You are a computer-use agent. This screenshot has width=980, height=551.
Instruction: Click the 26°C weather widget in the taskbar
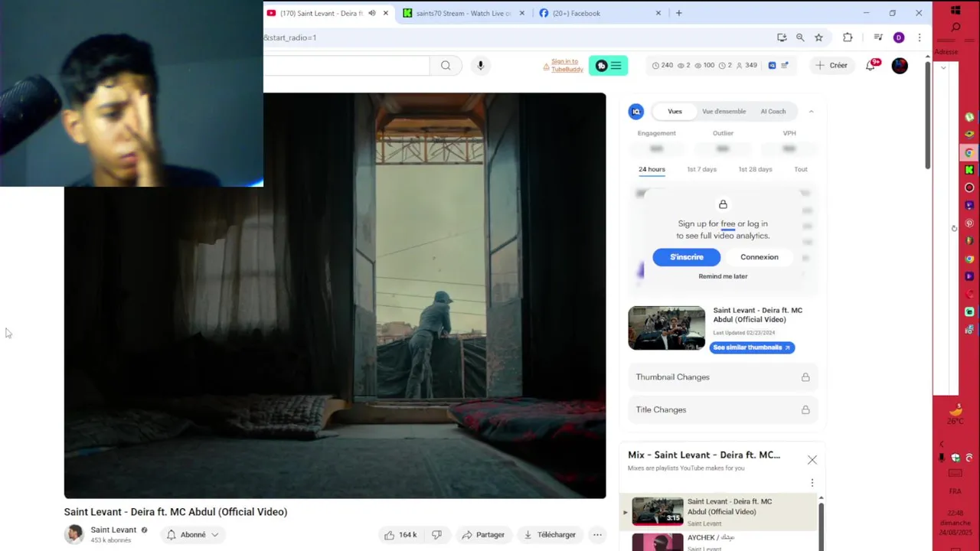point(955,416)
